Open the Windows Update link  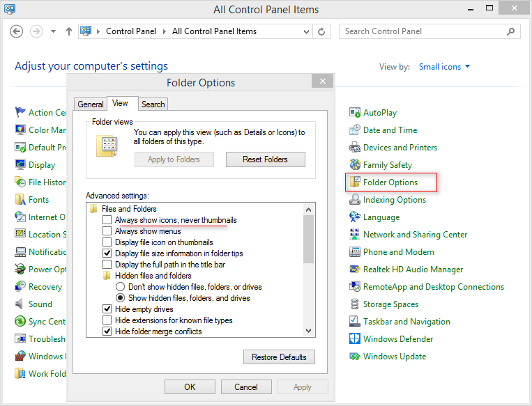coord(394,356)
